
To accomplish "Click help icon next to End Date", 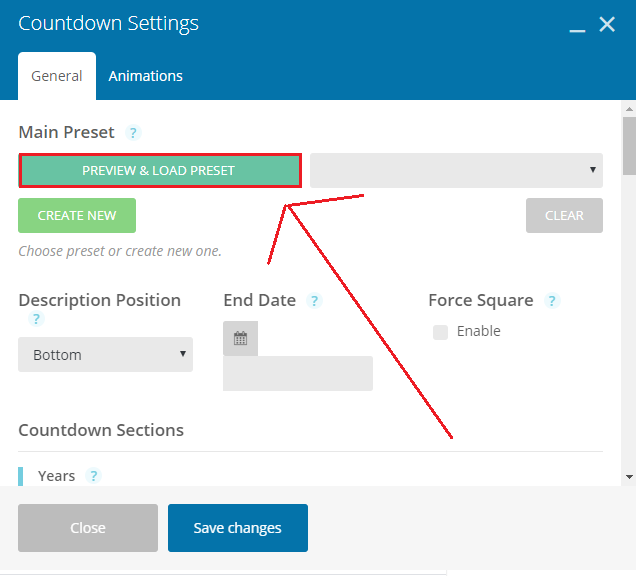I will point(314,301).
